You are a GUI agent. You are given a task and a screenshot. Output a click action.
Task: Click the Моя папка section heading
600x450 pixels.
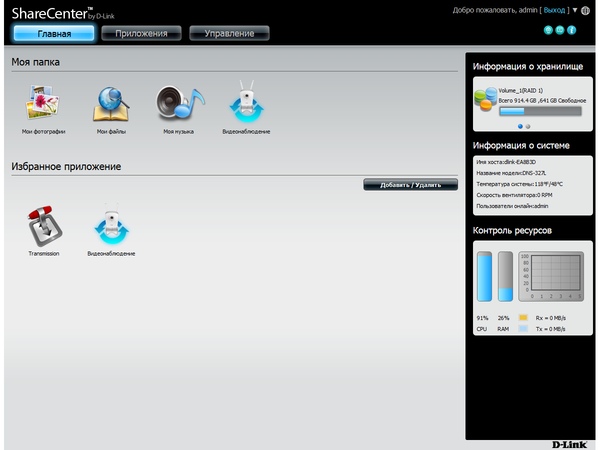pos(36,62)
